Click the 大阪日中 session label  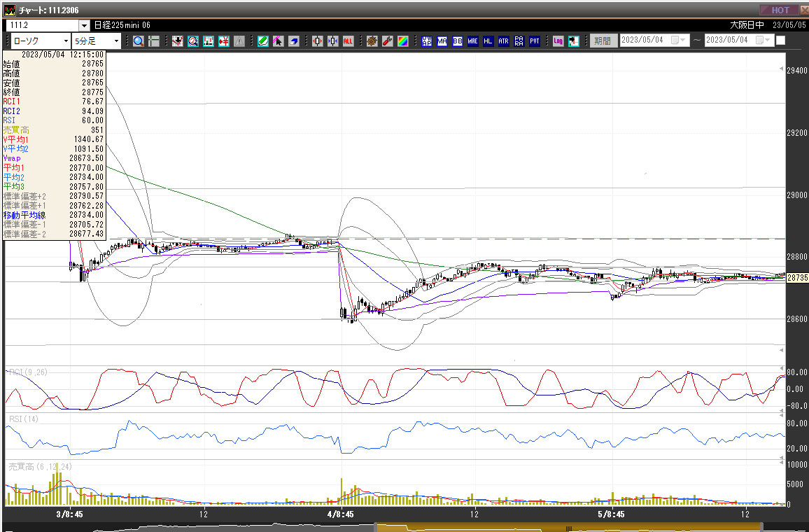747,24
